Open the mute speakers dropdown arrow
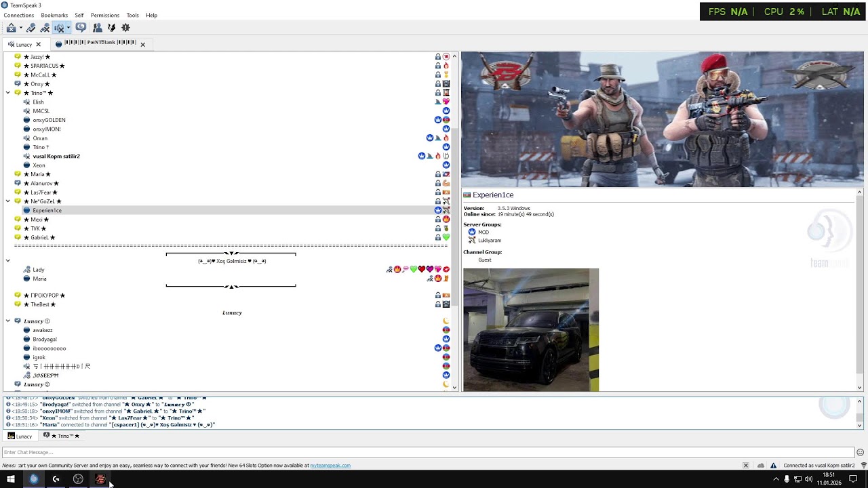 tap(68, 28)
